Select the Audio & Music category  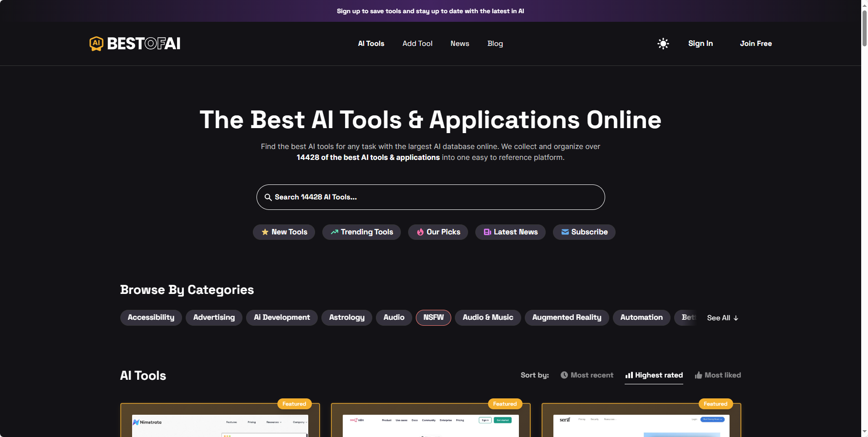(x=488, y=318)
